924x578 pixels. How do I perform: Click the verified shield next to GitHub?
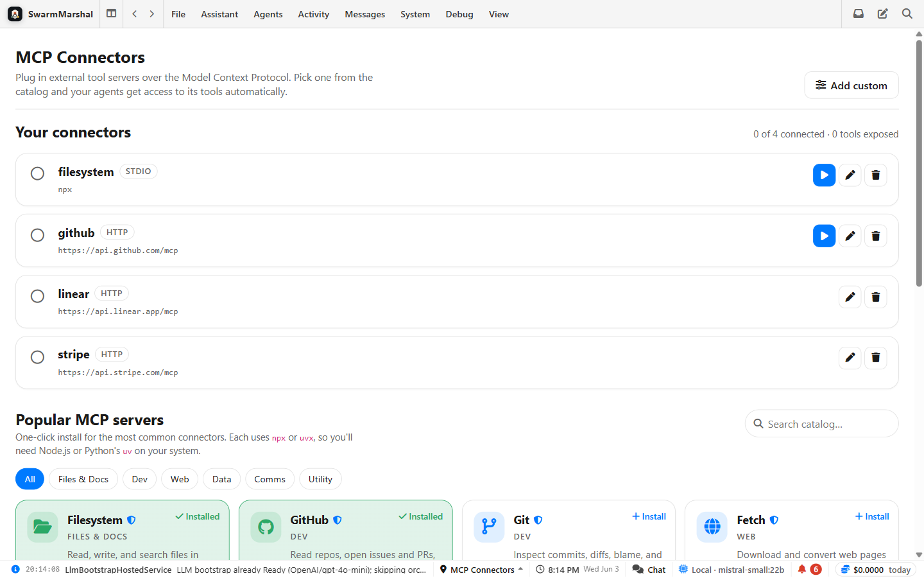pos(338,520)
